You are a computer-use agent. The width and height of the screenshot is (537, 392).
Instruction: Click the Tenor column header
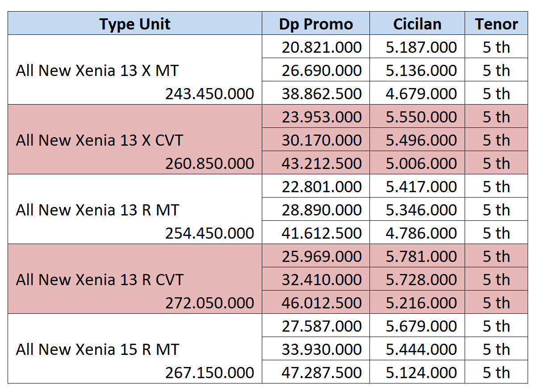(x=496, y=24)
